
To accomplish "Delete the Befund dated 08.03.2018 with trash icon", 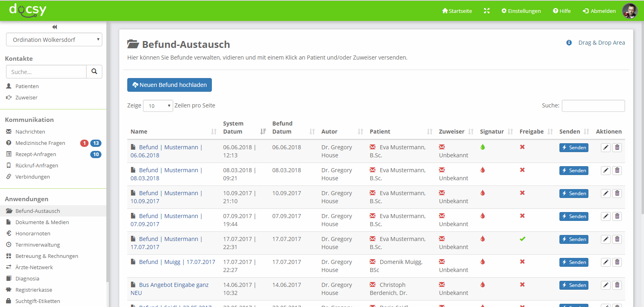I will coord(617,171).
